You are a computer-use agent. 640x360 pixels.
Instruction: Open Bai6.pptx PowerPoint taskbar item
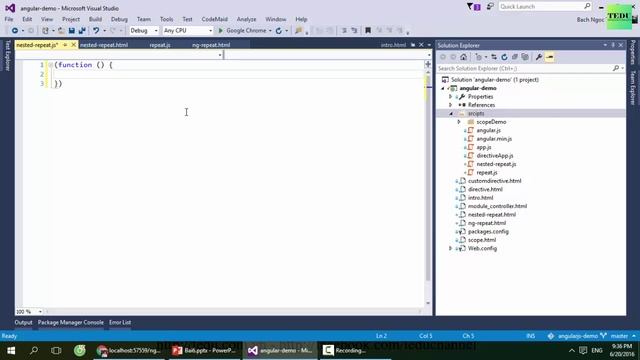coord(204,351)
